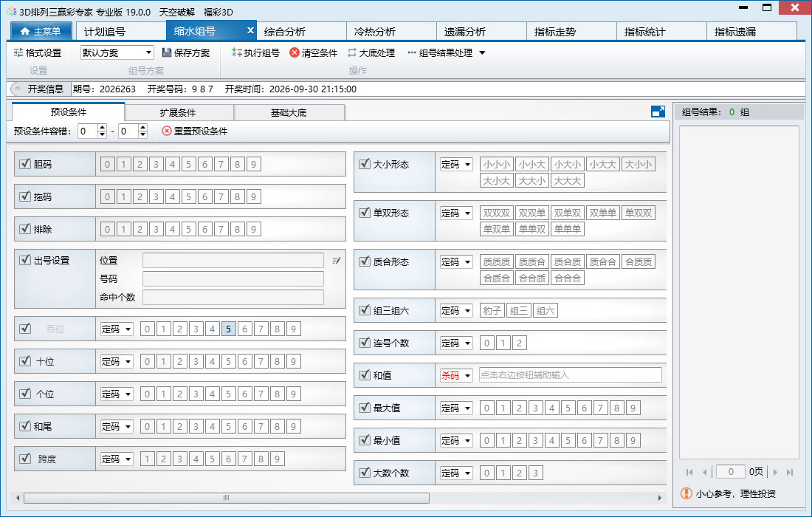Image resolution: width=812 pixels, height=517 pixels.
Task: Save the plan with 保存方案 icon
Action: pyautogui.click(x=166, y=53)
